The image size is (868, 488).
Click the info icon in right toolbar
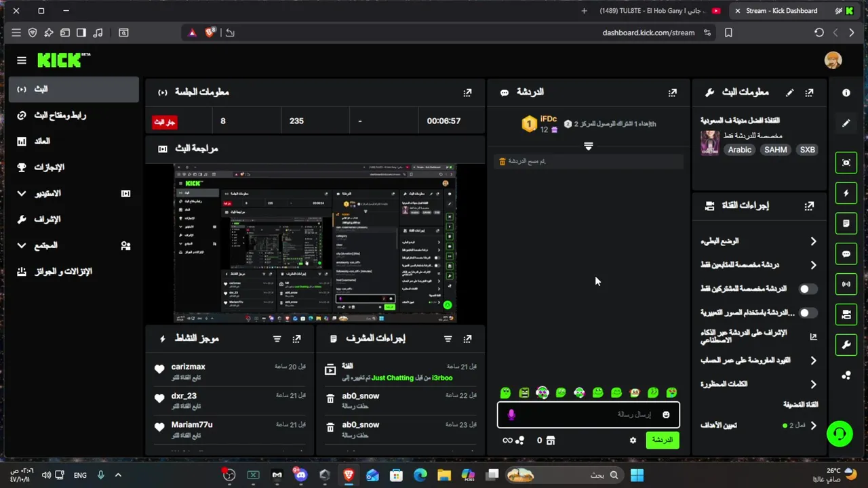846,93
